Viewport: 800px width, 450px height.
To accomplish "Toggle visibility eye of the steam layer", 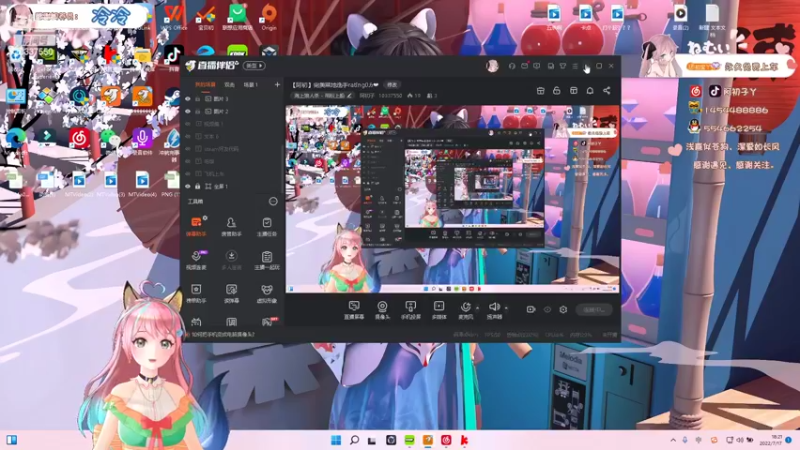I will 188,149.
